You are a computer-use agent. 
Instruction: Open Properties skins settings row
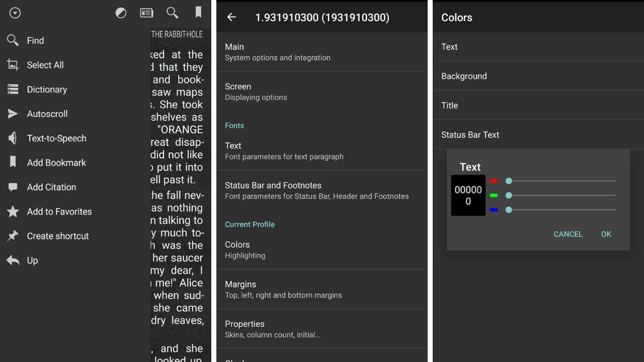[x=322, y=329]
